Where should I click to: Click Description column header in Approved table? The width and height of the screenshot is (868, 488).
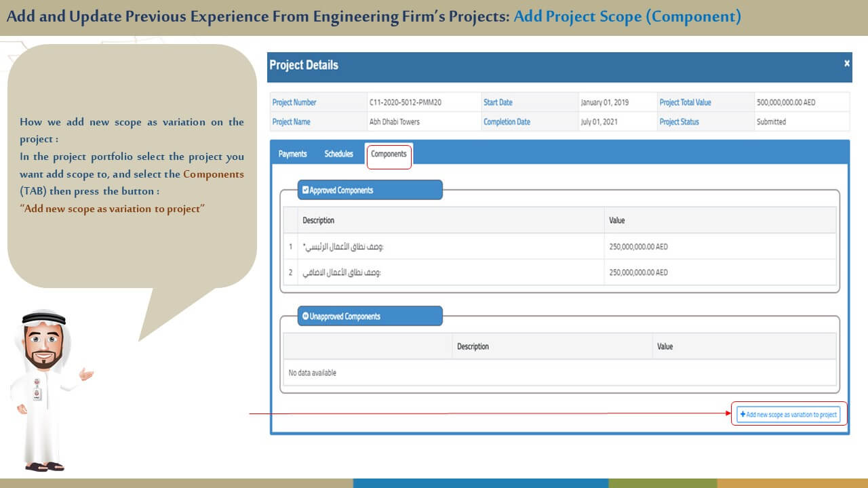pos(318,220)
